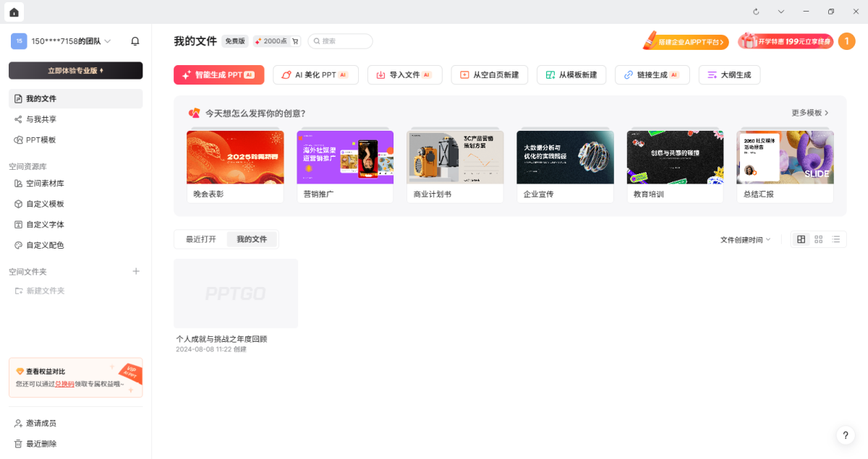868x459 pixels.
Task: Click the refresh icon in title bar
Action: tap(756, 12)
